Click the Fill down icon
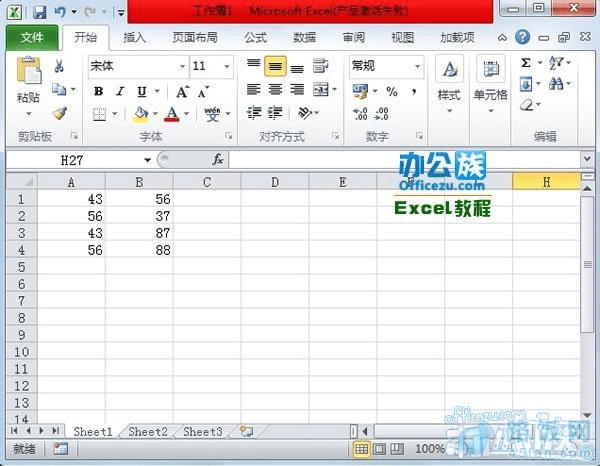This screenshot has height=466, width=600. coord(526,84)
